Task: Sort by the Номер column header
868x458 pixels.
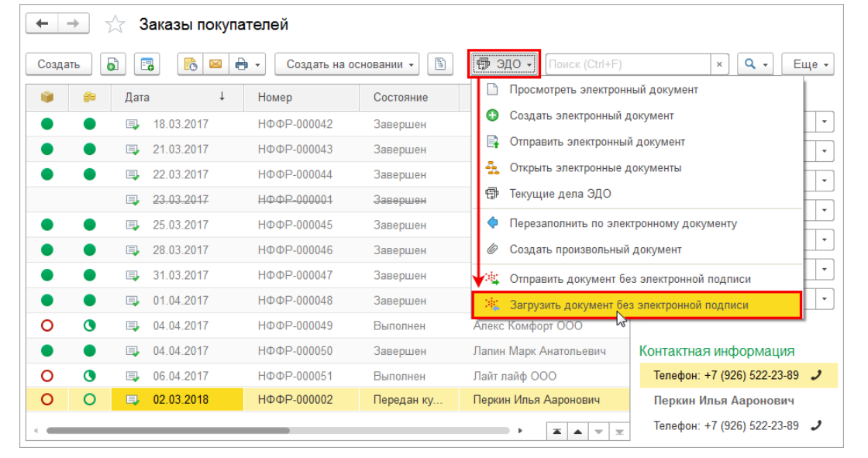Action: [301, 98]
